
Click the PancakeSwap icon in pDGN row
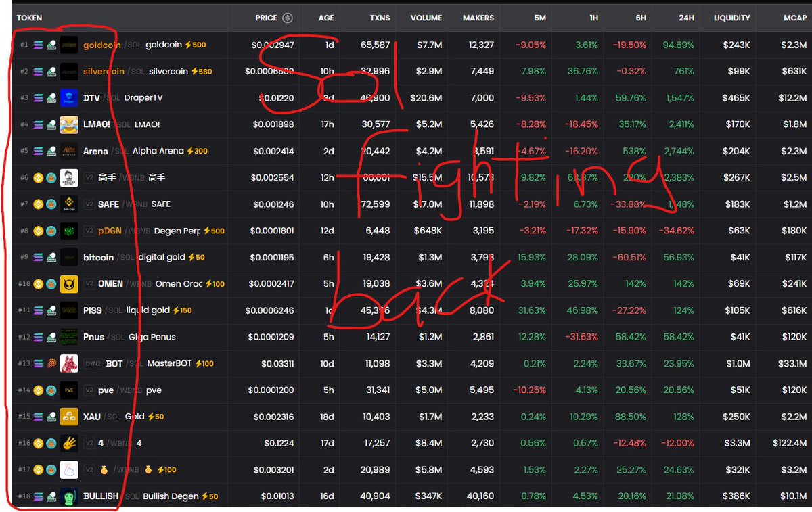click(51, 231)
